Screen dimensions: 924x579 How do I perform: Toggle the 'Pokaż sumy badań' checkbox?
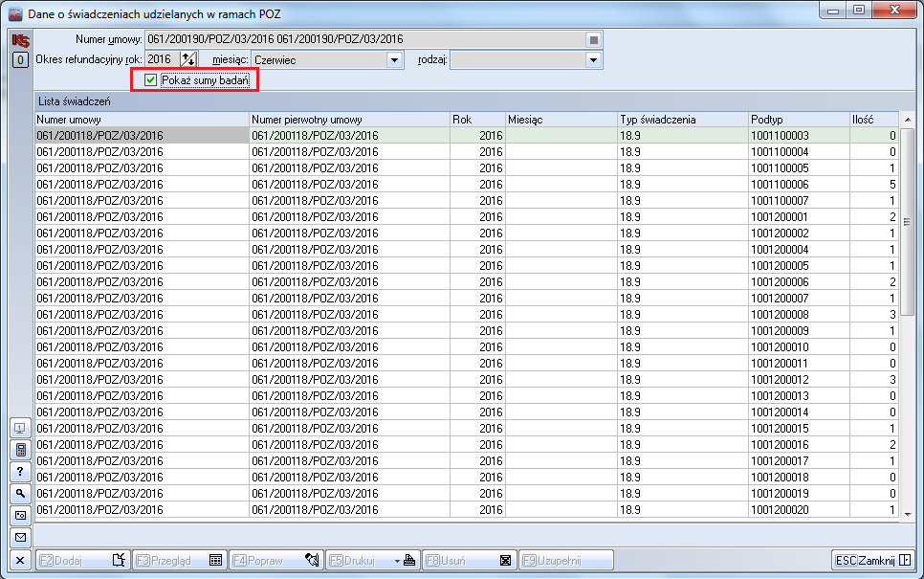click(x=151, y=80)
